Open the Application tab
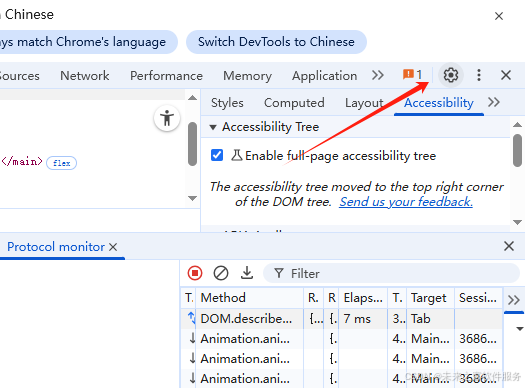This screenshot has height=388, width=525. coord(324,76)
